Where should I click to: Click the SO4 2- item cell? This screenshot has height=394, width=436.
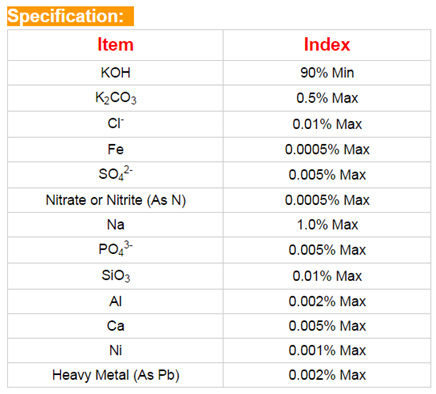point(115,174)
